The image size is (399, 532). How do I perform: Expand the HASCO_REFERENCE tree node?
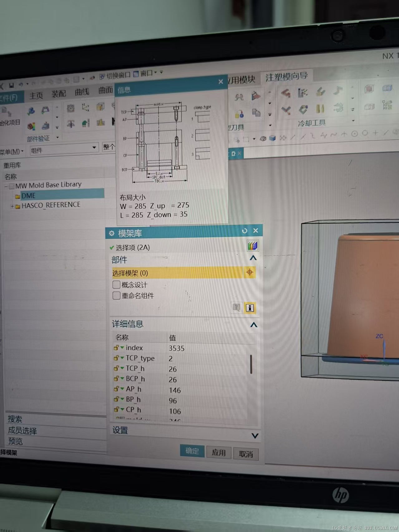click(x=12, y=206)
